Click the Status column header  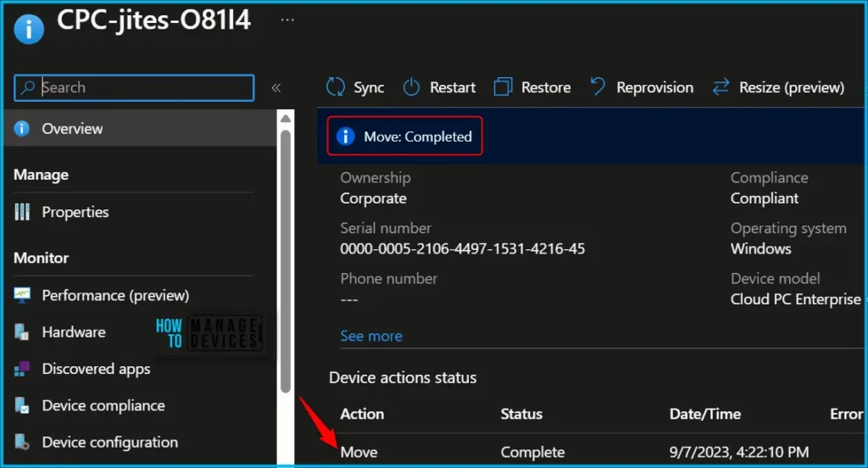click(x=521, y=415)
